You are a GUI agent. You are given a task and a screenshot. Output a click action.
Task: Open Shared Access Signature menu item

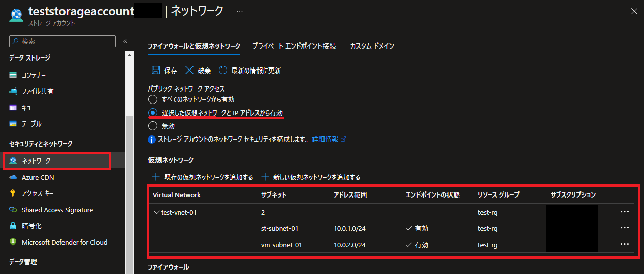(57, 210)
